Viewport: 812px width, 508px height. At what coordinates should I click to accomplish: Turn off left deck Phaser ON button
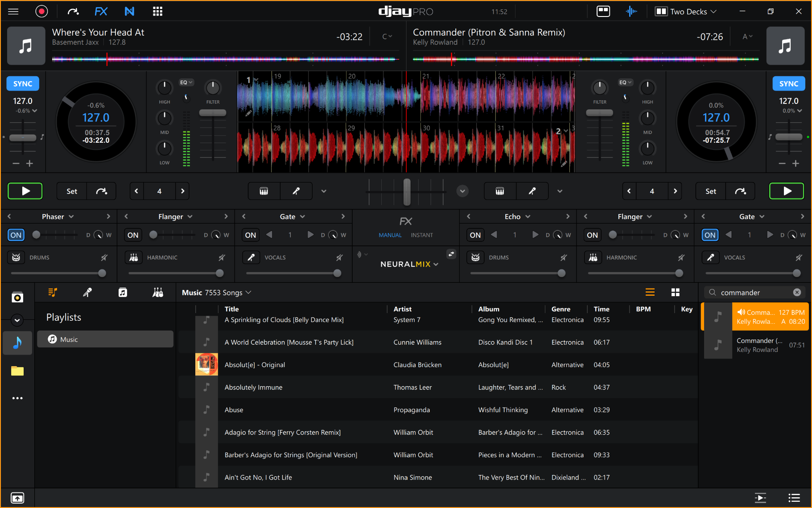[16, 235]
